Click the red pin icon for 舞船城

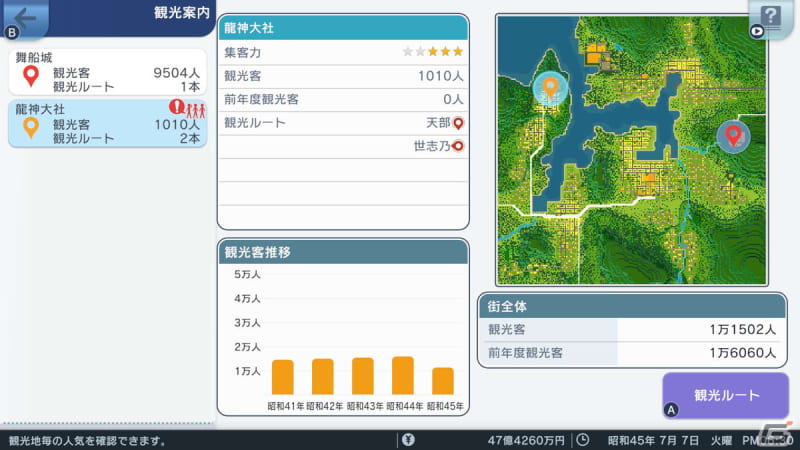tap(31, 76)
